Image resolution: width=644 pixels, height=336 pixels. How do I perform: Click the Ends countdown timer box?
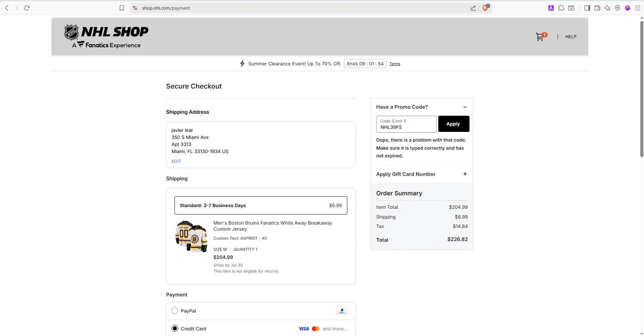(x=365, y=64)
